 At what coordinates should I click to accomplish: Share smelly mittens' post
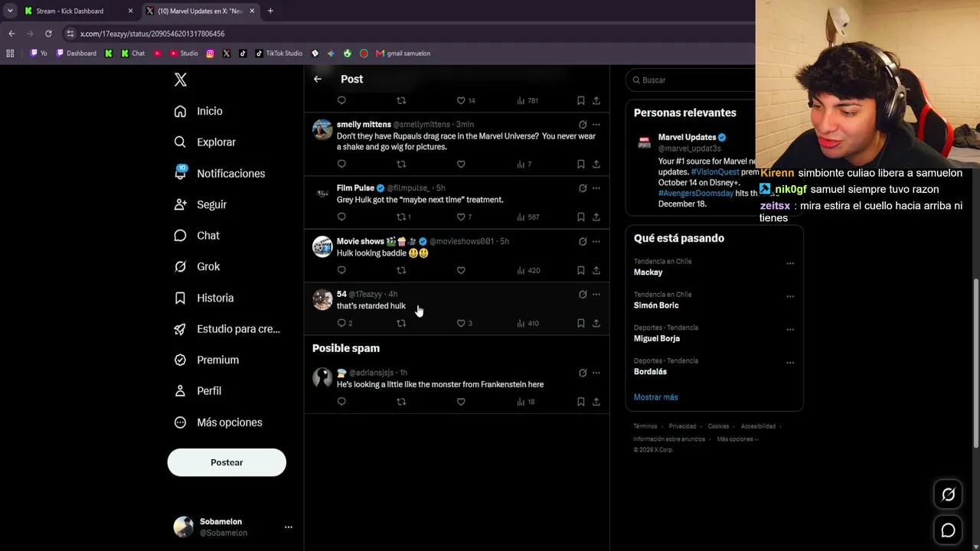tap(596, 164)
